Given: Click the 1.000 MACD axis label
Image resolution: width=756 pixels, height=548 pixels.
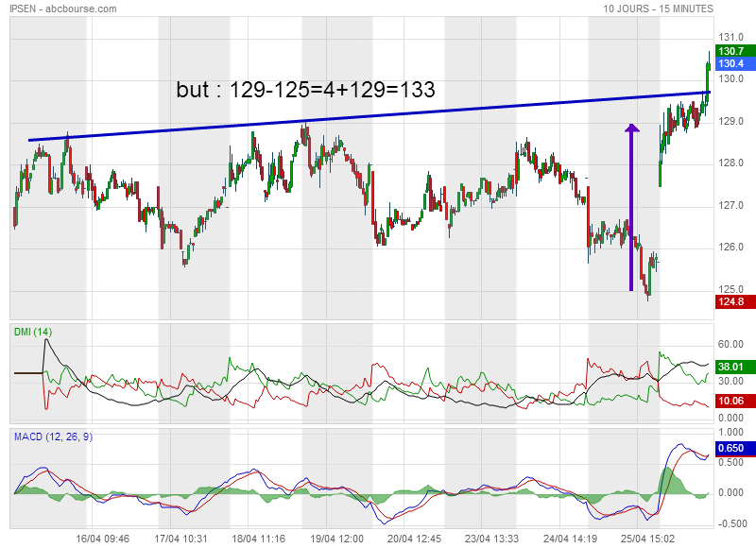Looking at the screenshot, I should coord(730,432).
